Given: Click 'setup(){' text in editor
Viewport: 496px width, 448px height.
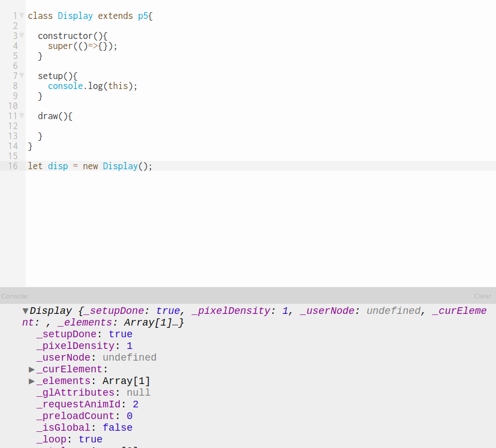Looking at the screenshot, I should 57,76.
